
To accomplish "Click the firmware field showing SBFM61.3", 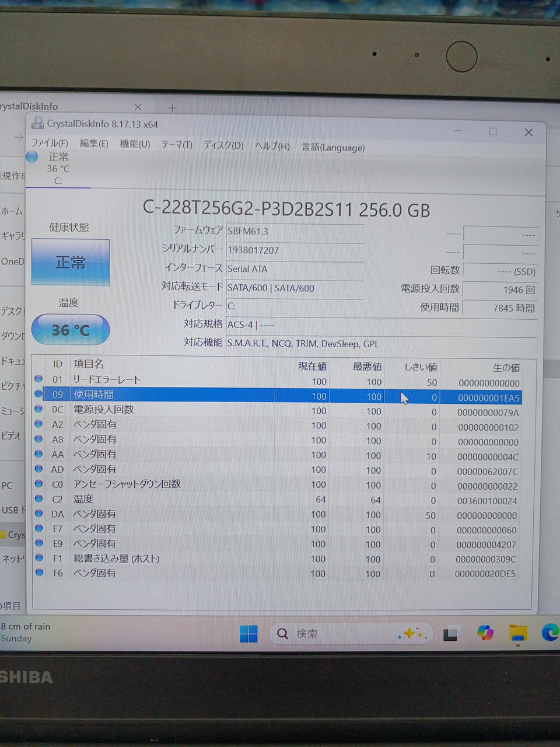I will pyautogui.click(x=295, y=231).
